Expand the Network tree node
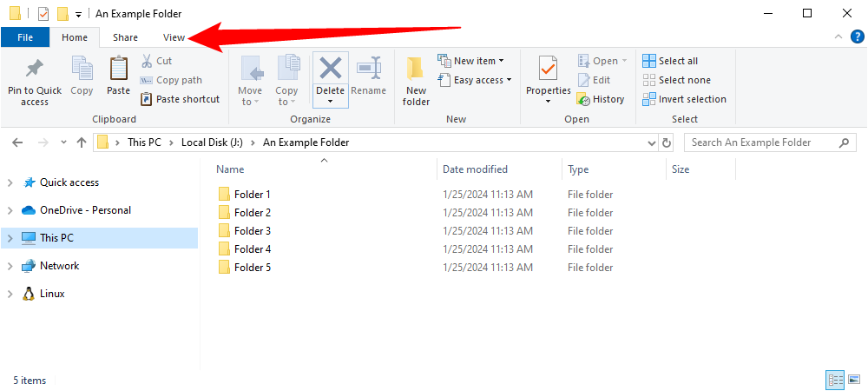The image size is (868, 391). [10, 267]
